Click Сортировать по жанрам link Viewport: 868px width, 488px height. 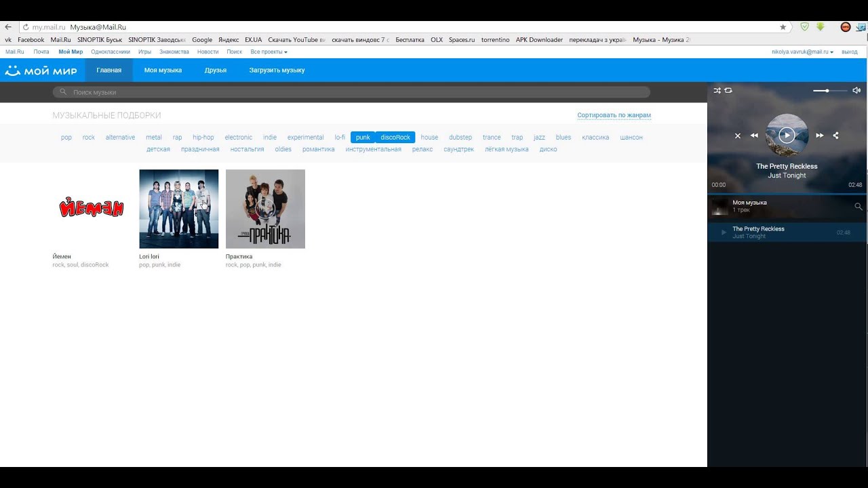(x=614, y=115)
